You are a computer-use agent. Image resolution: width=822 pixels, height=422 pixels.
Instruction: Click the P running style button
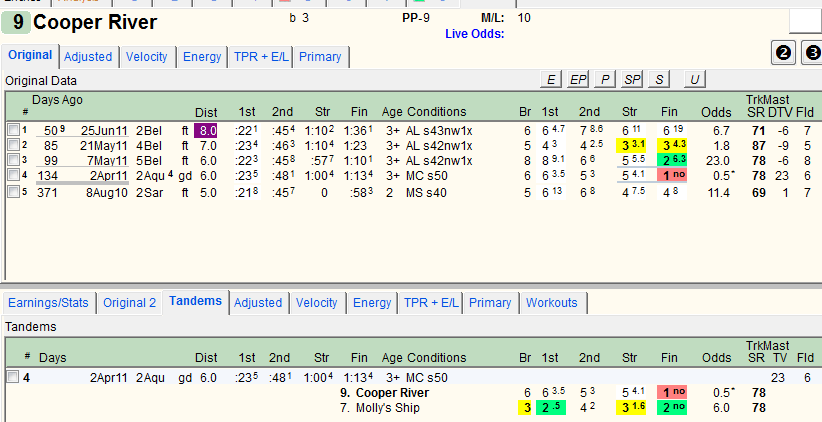(605, 80)
